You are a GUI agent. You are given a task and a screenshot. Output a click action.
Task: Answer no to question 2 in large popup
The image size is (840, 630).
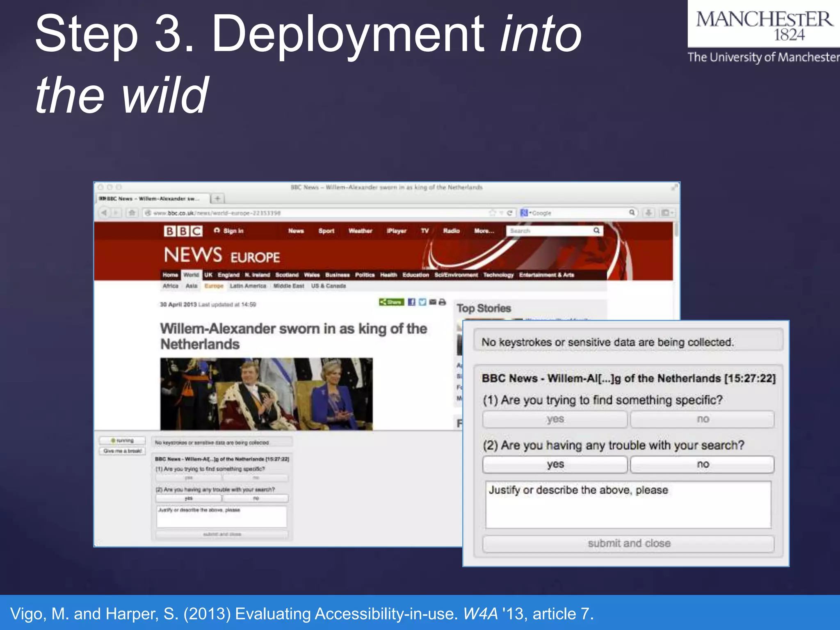(702, 464)
